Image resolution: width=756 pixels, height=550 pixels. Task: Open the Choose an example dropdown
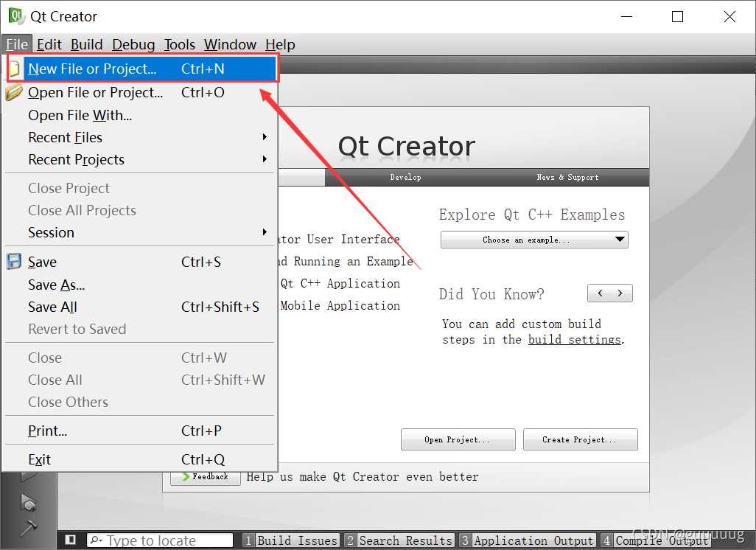click(x=534, y=240)
